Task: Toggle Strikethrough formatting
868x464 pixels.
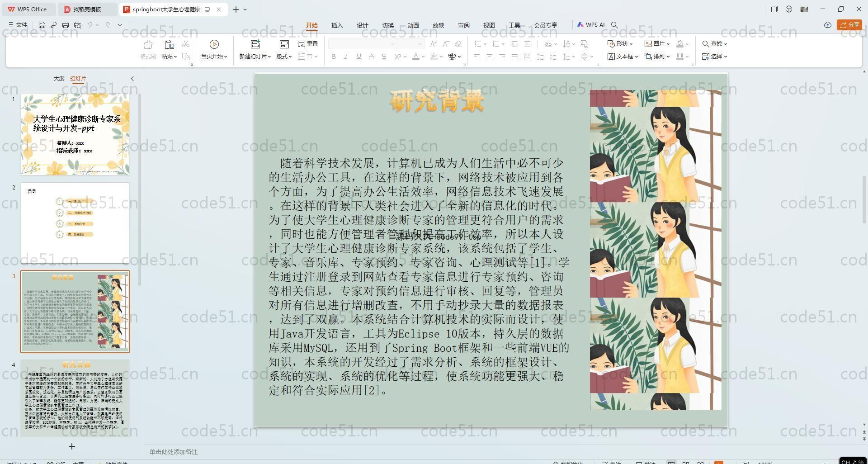Action: click(x=371, y=57)
